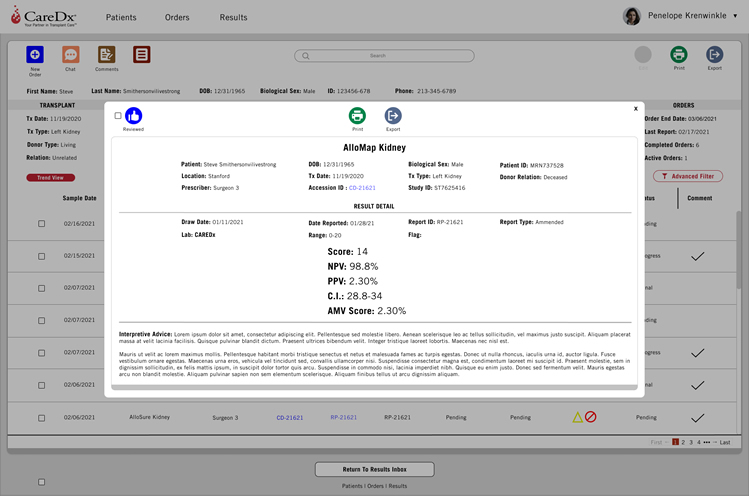Viewport: 749px width, 496px height.
Task: Check the 02/06/2021 AlloSure Kidney row checkbox
Action: coord(42,418)
